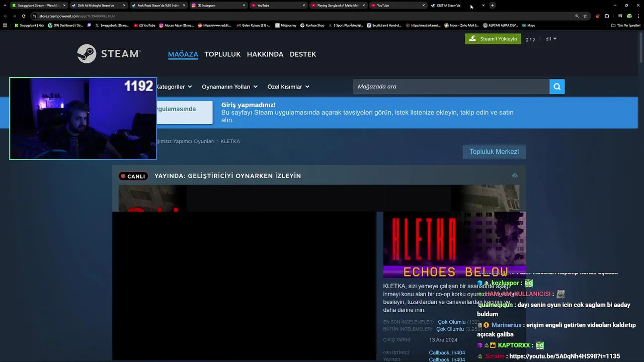Open MAĞAZA in Steam navigation
Viewport: 644px width, 362px height.
pyautogui.click(x=183, y=54)
